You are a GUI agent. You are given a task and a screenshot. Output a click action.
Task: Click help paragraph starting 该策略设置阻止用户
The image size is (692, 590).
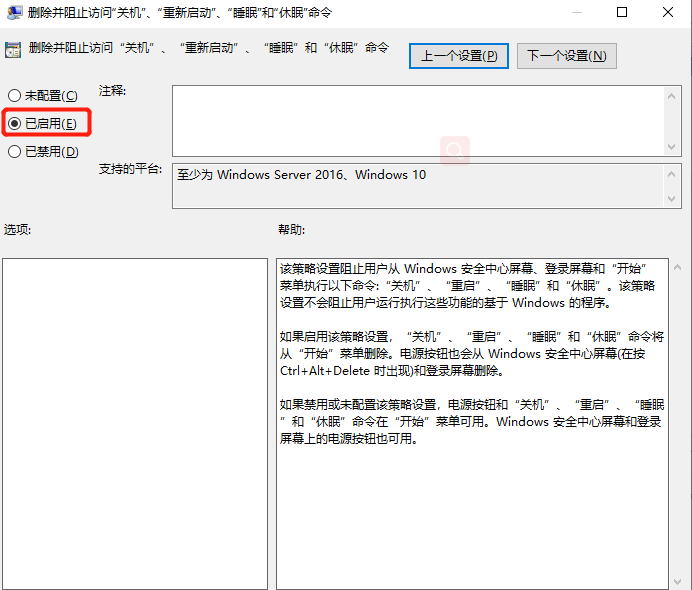click(x=467, y=286)
